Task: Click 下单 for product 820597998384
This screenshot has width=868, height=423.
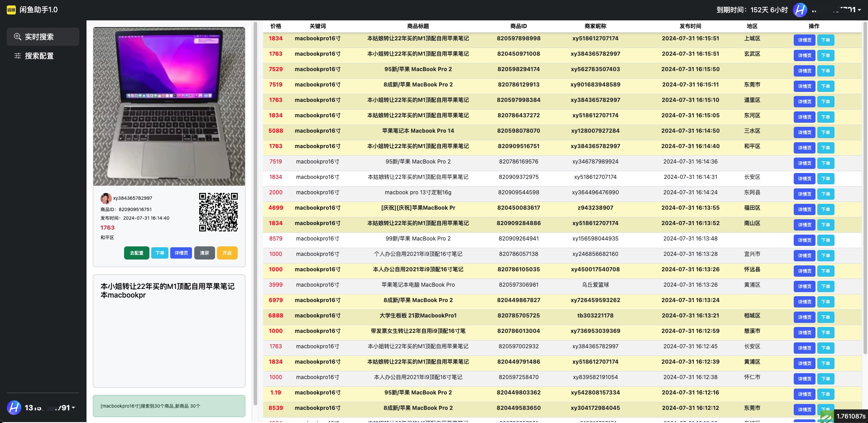Action: (826, 102)
